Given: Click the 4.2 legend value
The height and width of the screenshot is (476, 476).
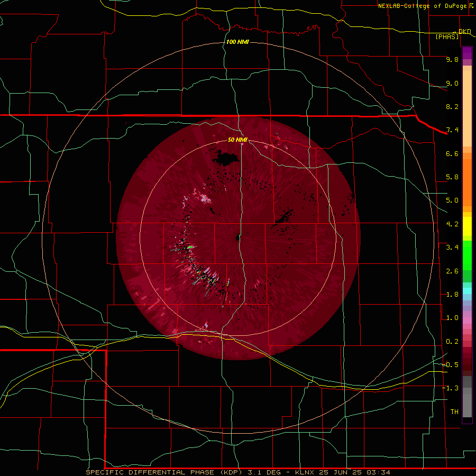Looking at the screenshot, I should tap(452, 224).
